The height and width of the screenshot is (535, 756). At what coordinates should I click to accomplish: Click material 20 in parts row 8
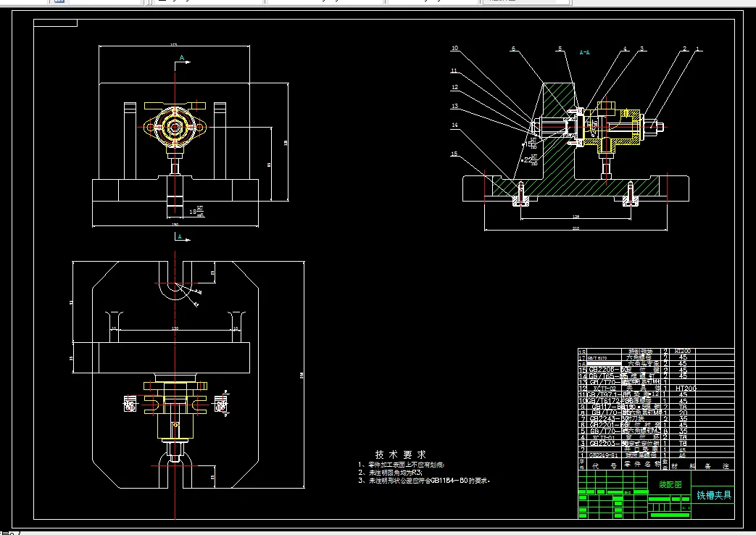683,413
